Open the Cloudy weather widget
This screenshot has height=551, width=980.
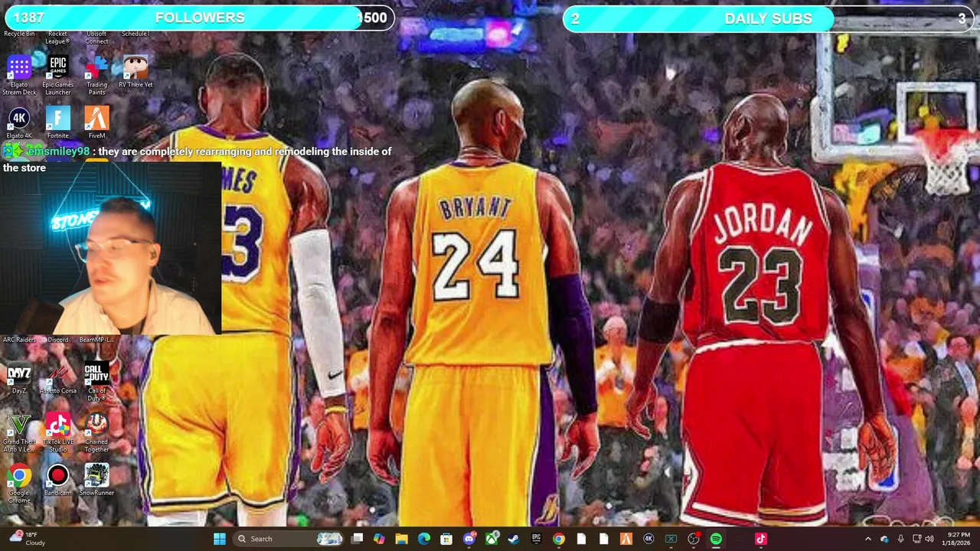pyautogui.click(x=27, y=539)
